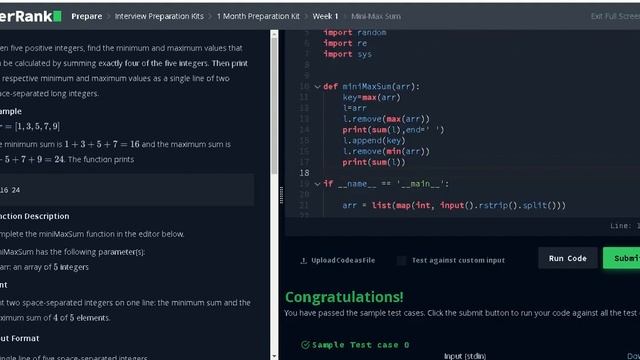The image size is (640, 360).
Task: Click the 'print(sum(l))' code line
Action: pyautogui.click(x=374, y=162)
